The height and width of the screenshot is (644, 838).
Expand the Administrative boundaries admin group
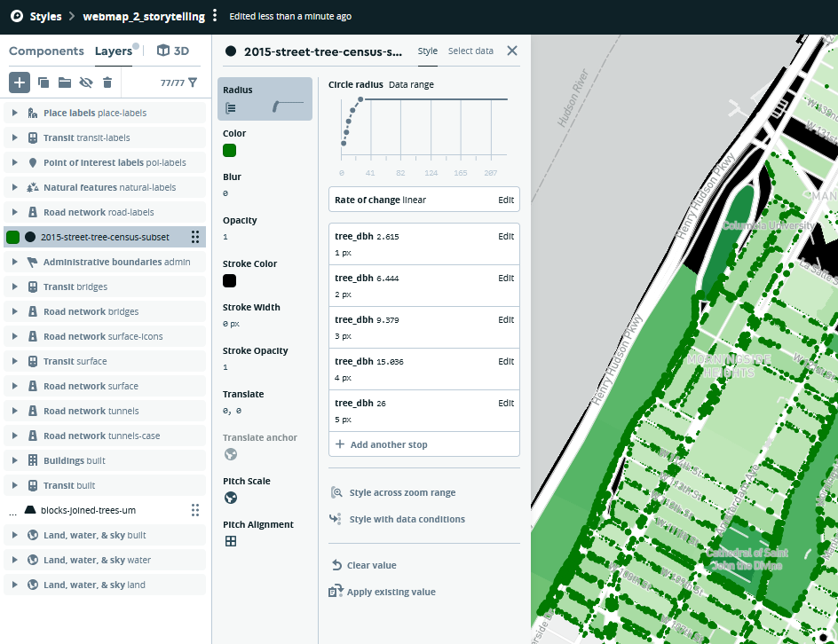[14, 263]
